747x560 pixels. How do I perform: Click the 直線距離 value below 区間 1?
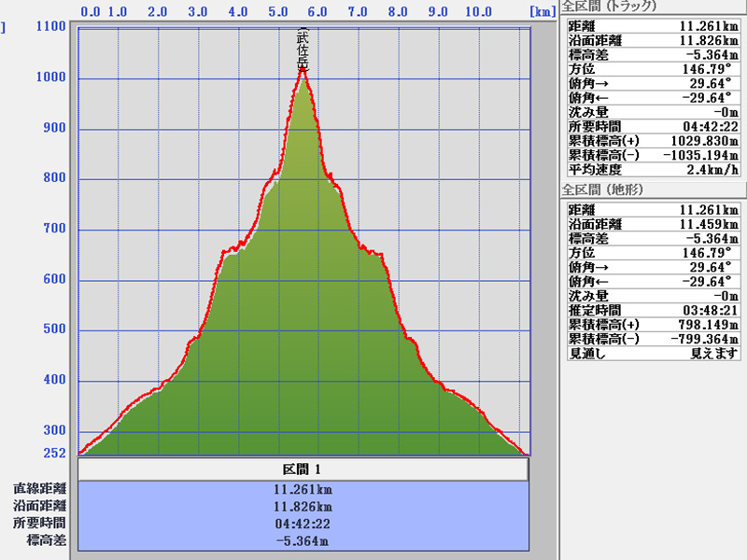click(x=303, y=489)
